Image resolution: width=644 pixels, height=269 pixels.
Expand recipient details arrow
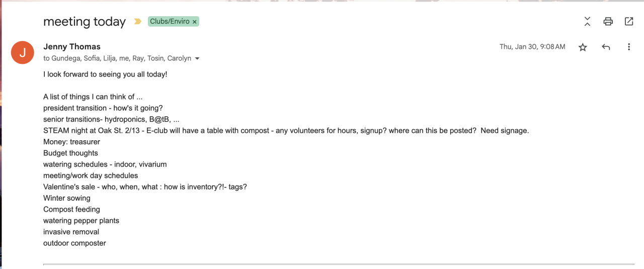197,58
